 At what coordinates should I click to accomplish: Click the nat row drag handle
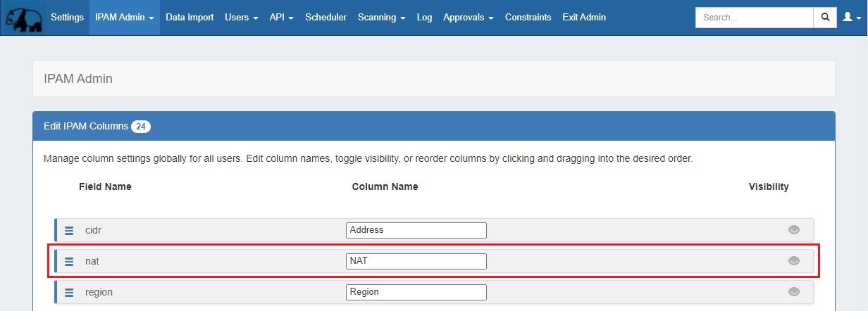click(x=69, y=261)
